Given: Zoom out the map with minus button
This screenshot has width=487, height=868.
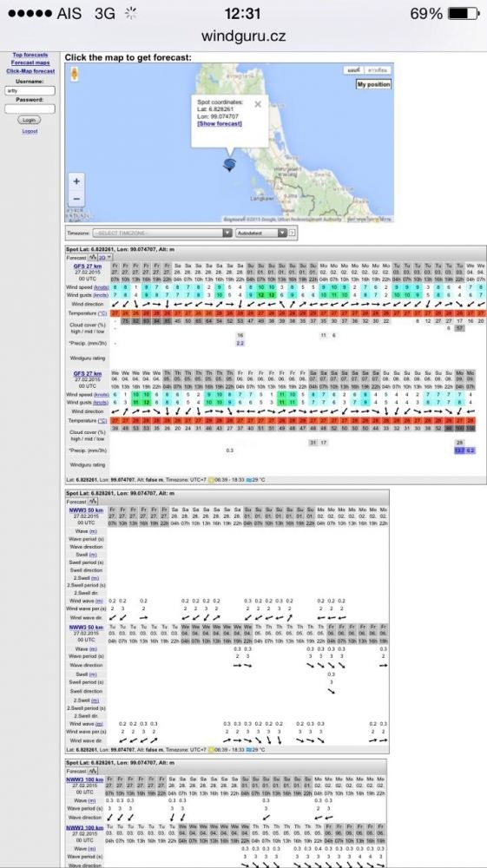Looking at the screenshot, I should pyautogui.click(x=76, y=198).
